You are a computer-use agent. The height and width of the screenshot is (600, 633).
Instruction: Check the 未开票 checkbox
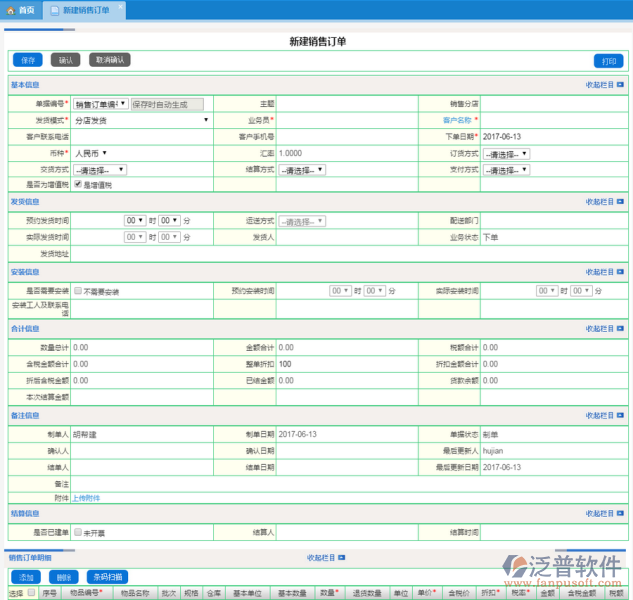coord(78,532)
